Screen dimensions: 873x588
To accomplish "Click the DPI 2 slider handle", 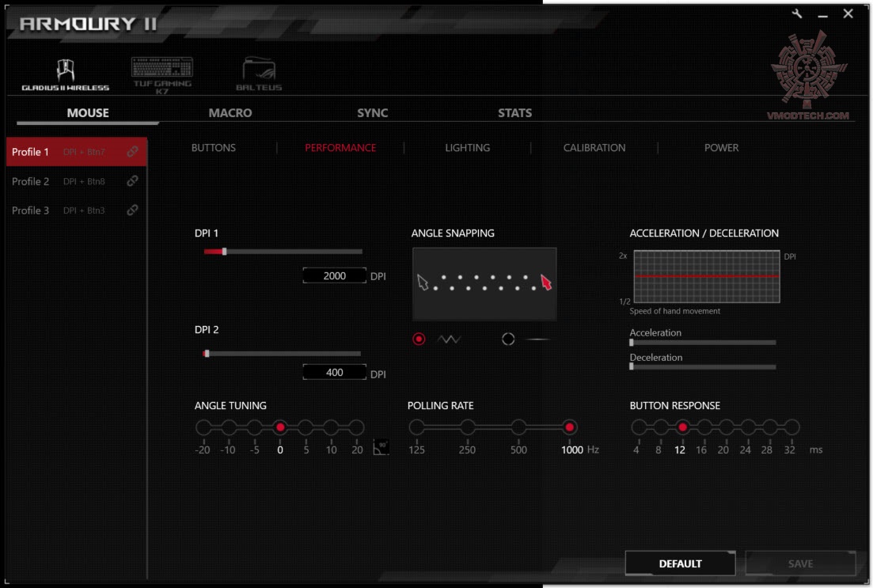I will coord(207,354).
